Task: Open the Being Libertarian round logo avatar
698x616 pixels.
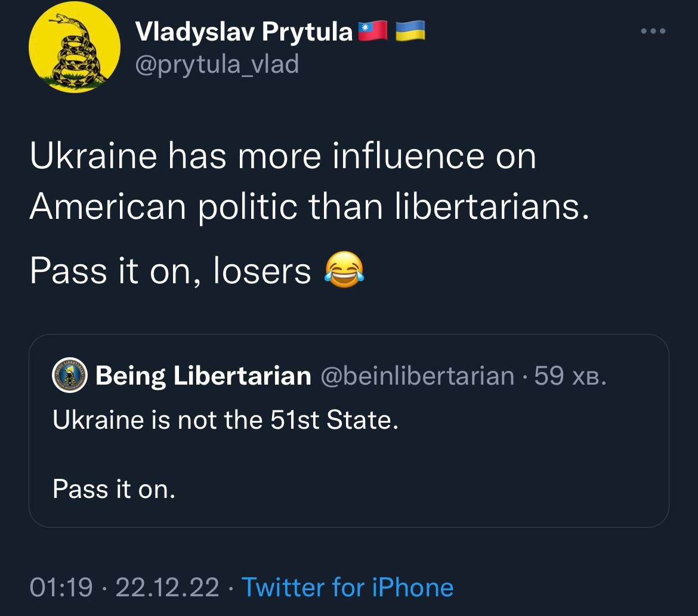Action: coord(70,376)
